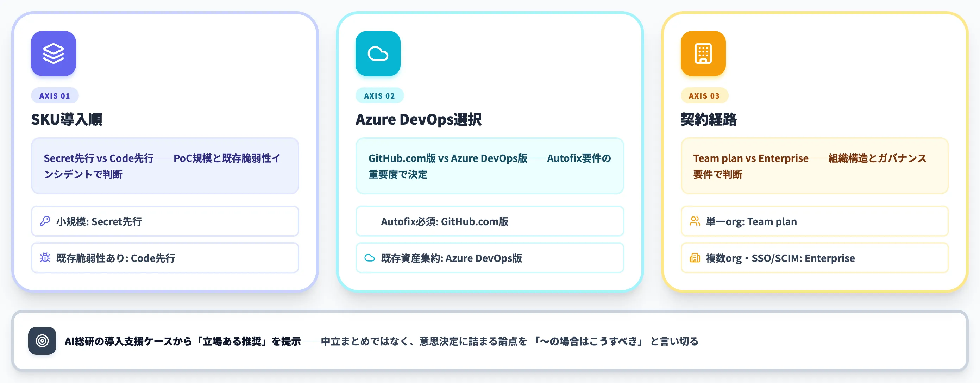Click the SKU導入順 heading

[x=67, y=119]
